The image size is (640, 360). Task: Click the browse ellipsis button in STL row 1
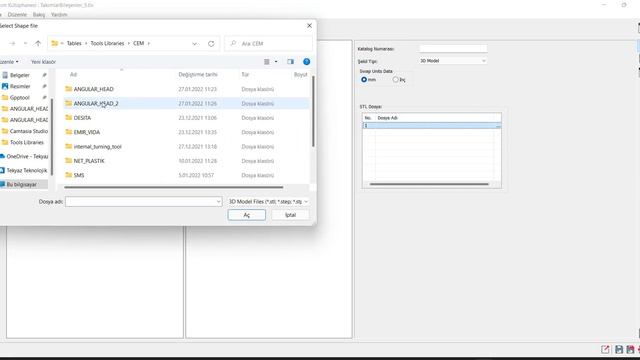(498, 126)
